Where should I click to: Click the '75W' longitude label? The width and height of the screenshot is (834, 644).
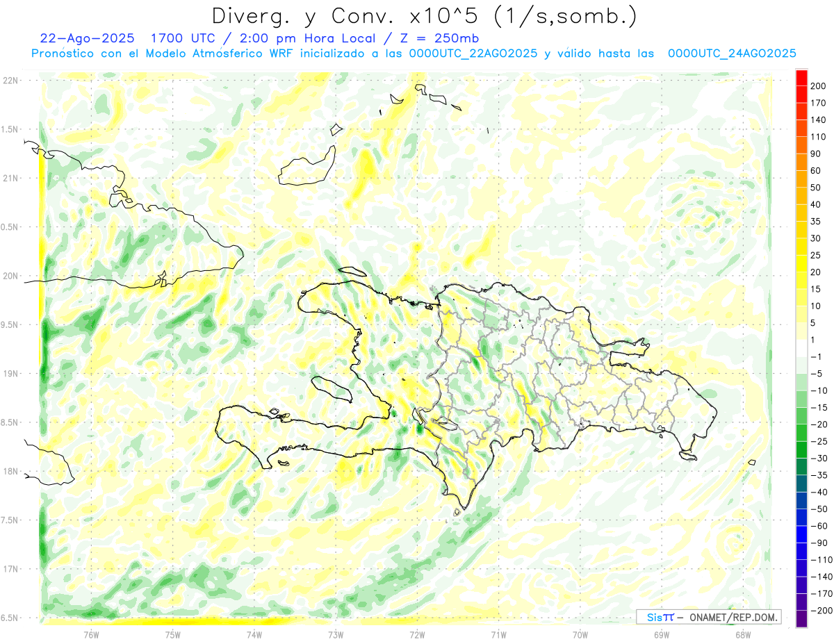click(172, 634)
